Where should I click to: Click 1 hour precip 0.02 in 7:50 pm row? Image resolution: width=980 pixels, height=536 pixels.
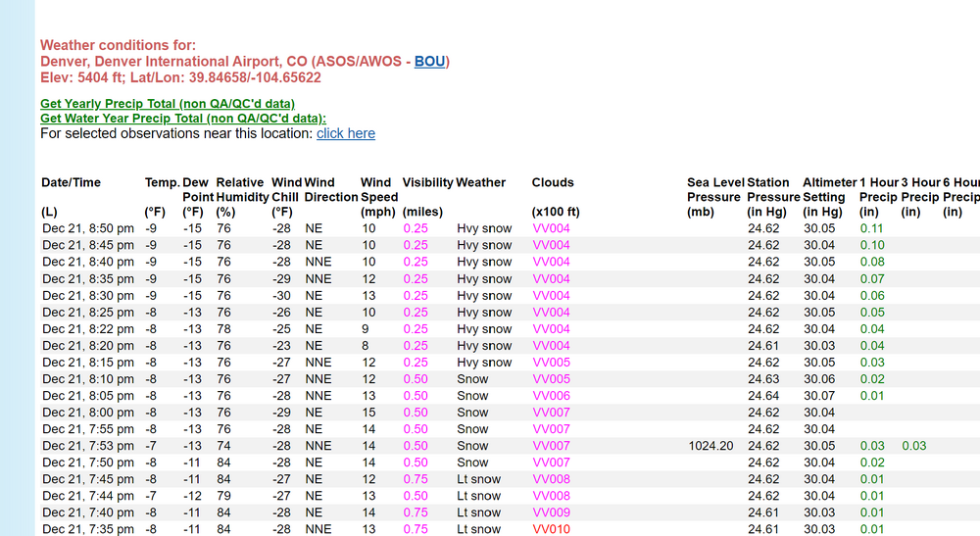pyautogui.click(x=872, y=463)
